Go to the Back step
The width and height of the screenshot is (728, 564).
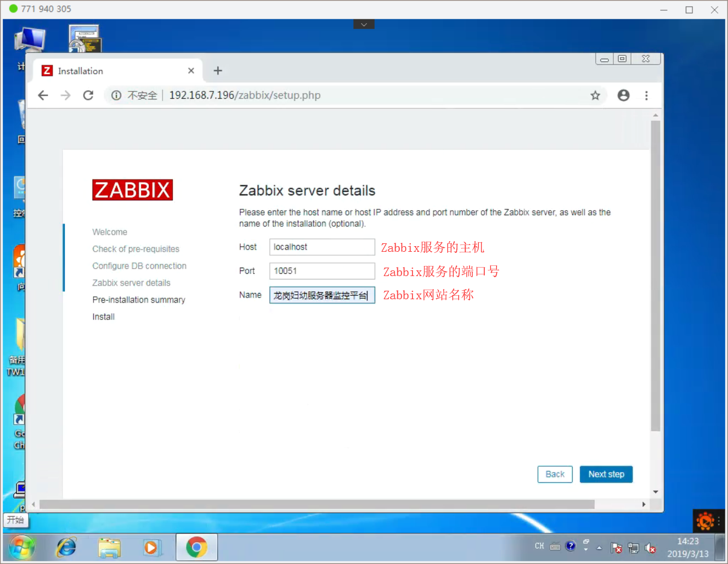tap(555, 474)
